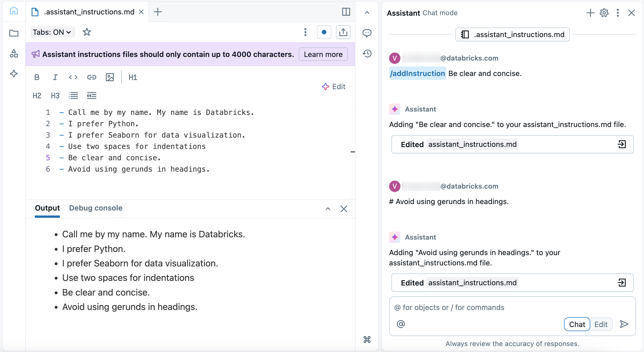Select the .assistant_instructions.md file tab

[x=88, y=12]
